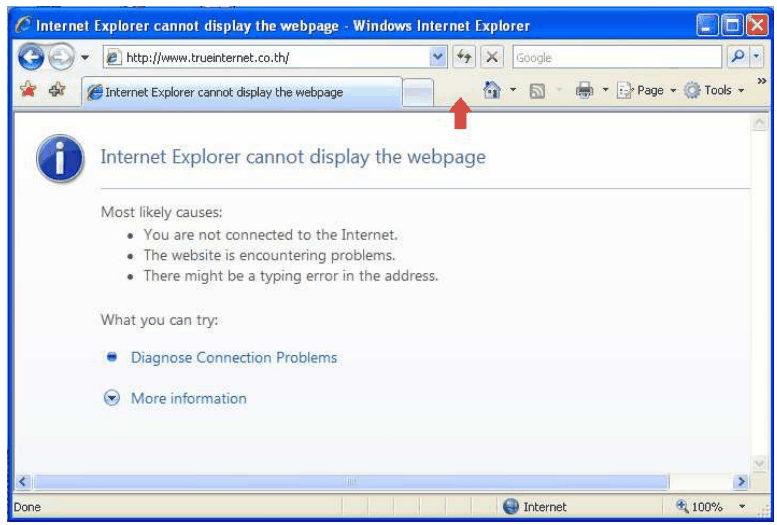Go back with the Back arrow button
This screenshot has width=777, height=525.
[x=31, y=58]
